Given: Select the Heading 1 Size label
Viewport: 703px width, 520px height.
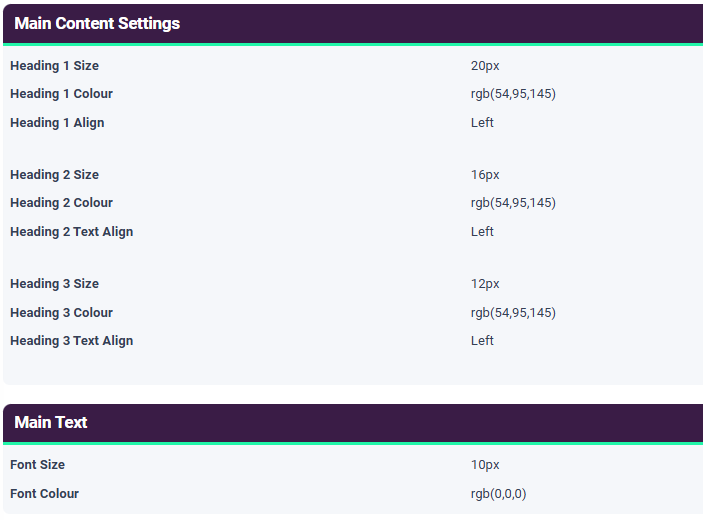Looking at the screenshot, I should [x=54, y=66].
